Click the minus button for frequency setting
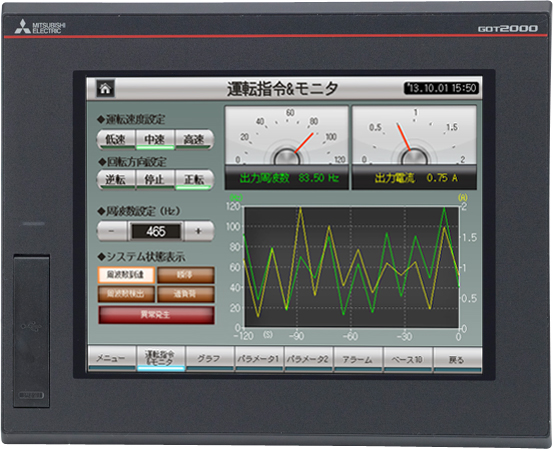Screen dimensions: 553x449 pos(112,231)
